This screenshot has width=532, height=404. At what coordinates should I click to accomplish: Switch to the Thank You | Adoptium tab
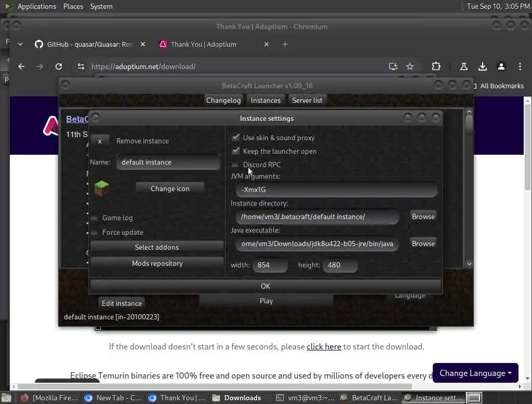(204, 45)
